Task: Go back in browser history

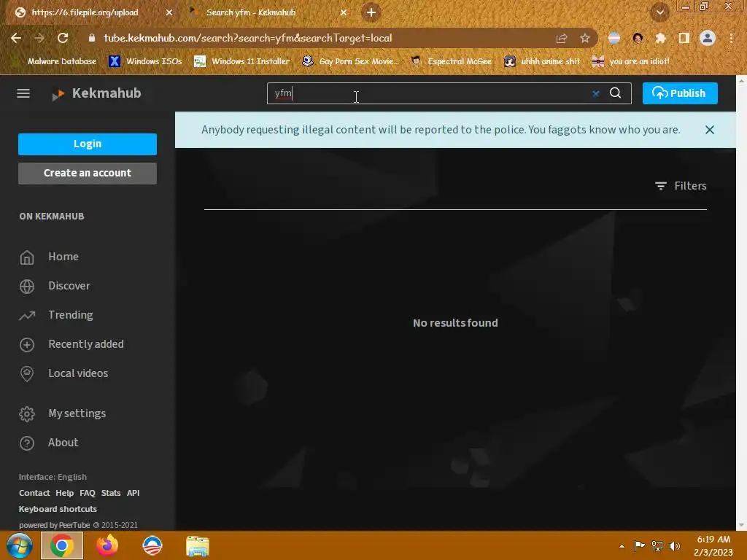Action: (x=16, y=38)
